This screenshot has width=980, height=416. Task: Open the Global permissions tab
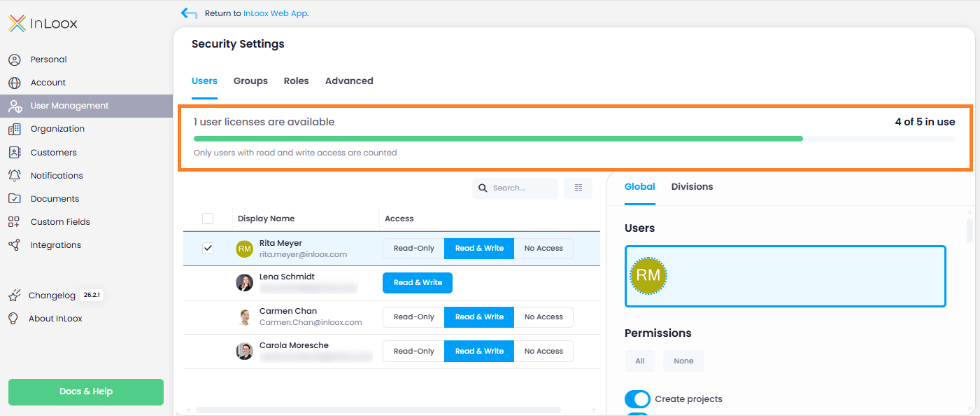click(x=640, y=187)
